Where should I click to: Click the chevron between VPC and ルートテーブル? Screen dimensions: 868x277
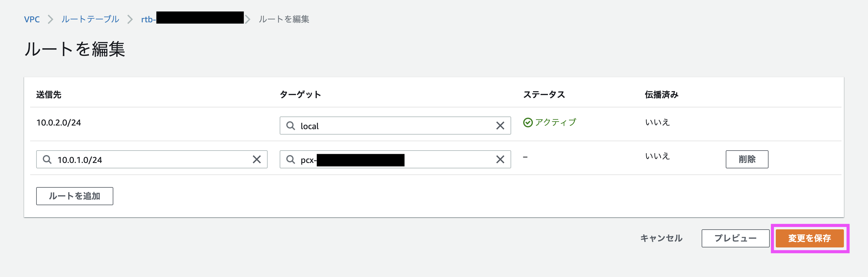tap(51, 19)
